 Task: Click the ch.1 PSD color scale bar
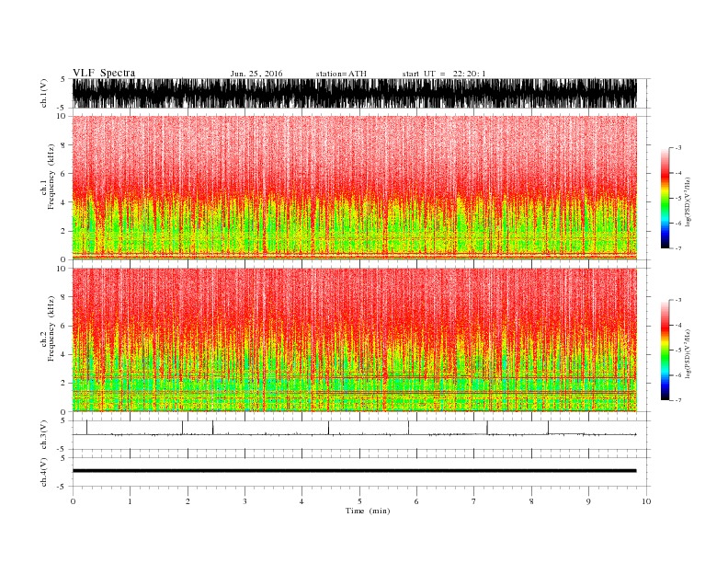click(x=665, y=198)
